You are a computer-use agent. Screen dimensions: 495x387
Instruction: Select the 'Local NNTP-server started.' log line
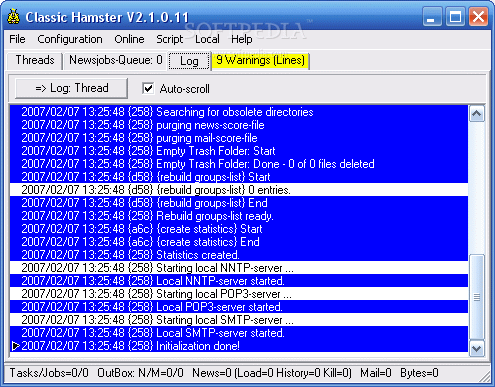[x=239, y=281]
